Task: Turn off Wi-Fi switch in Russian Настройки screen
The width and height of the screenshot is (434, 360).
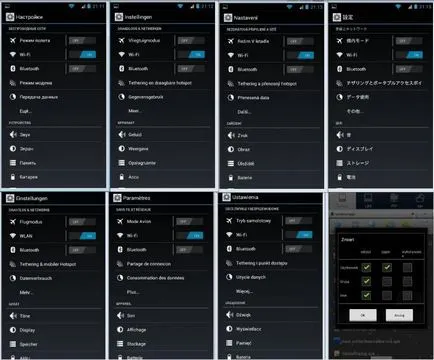Action: pyautogui.click(x=82, y=55)
